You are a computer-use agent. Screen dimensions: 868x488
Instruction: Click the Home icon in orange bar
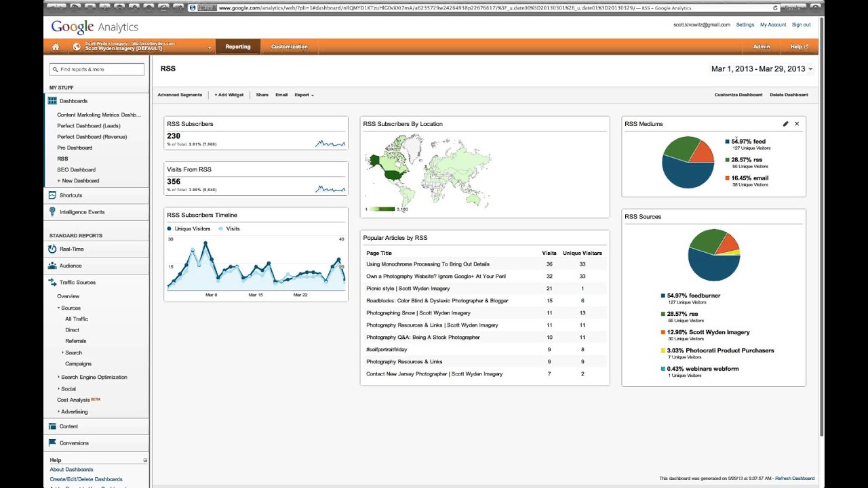[56, 47]
